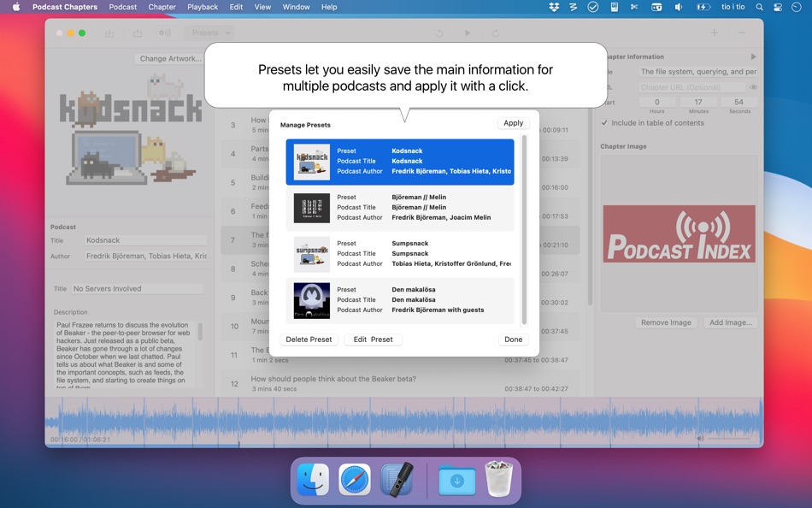
Task: Click Podcast Chapters icon in the Dock
Action: [397, 480]
